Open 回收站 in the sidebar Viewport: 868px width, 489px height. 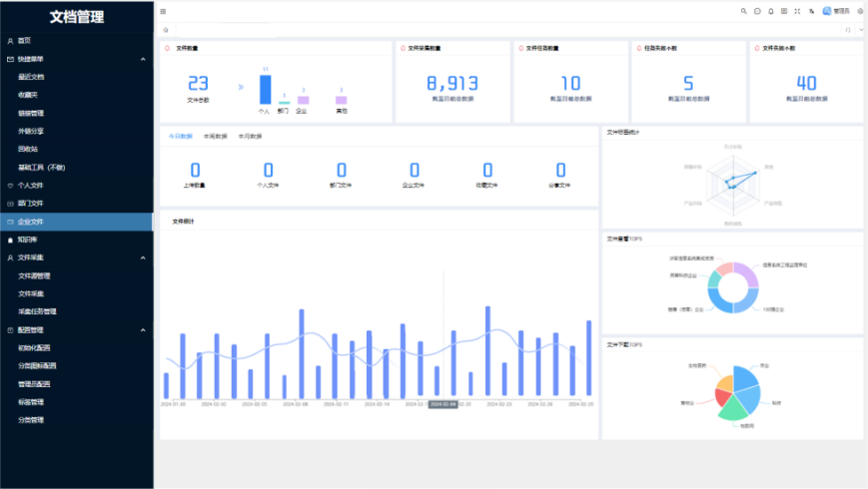(28, 149)
